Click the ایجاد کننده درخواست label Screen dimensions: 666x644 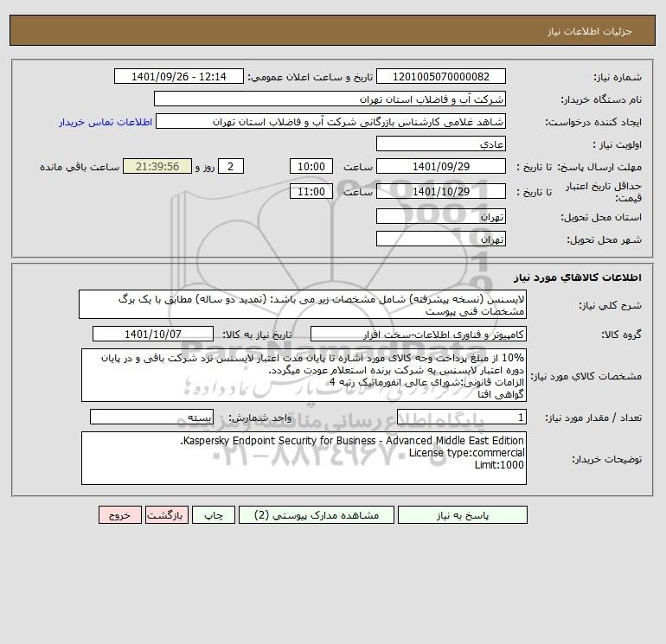(593, 122)
